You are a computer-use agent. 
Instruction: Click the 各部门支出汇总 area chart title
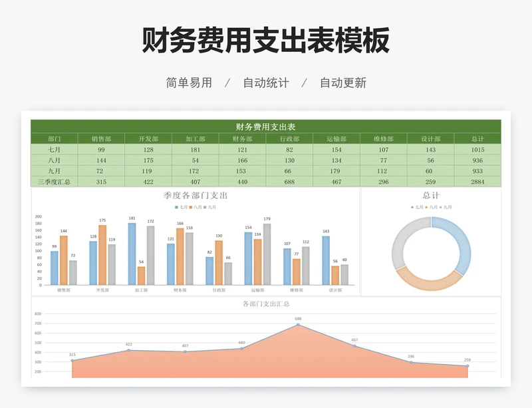(x=266, y=304)
